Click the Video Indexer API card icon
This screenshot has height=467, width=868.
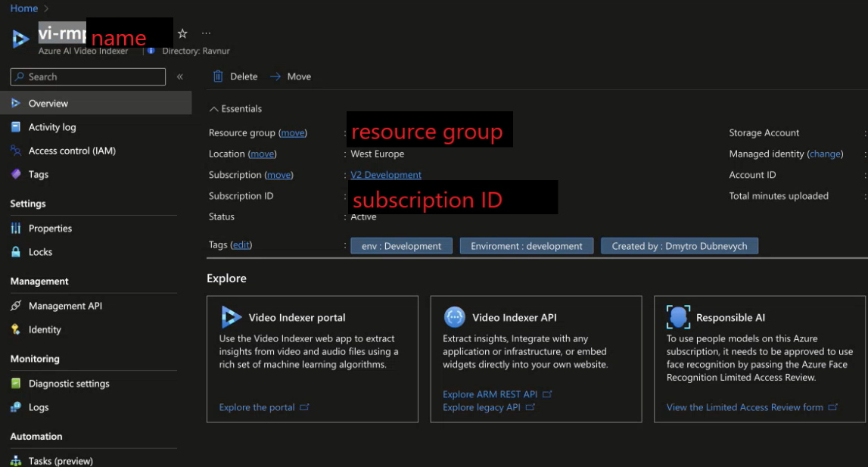point(455,317)
